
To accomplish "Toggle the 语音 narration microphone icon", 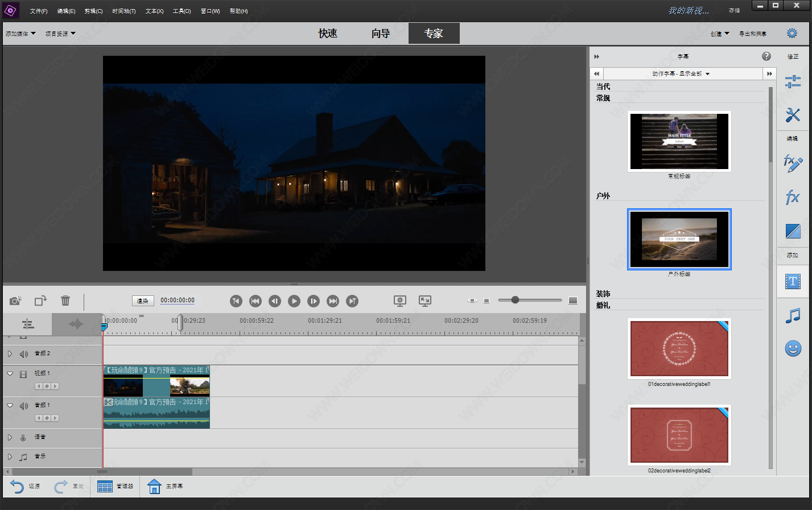I will (23, 438).
